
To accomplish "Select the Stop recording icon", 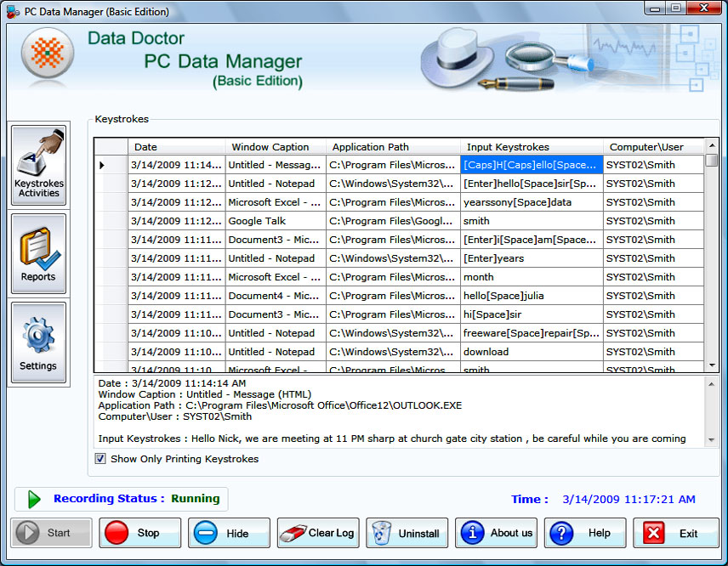I will [x=120, y=533].
